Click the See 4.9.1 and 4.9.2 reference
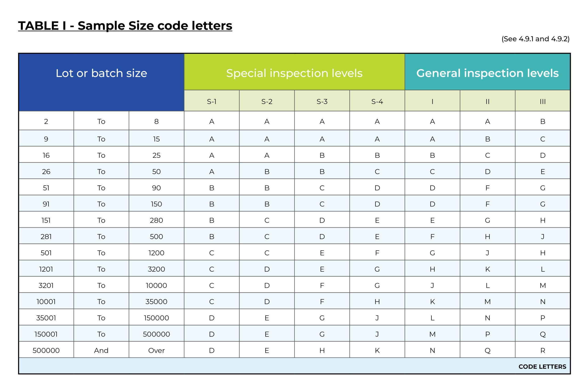Image resolution: width=588 pixels, height=392 pixels. pos(535,39)
